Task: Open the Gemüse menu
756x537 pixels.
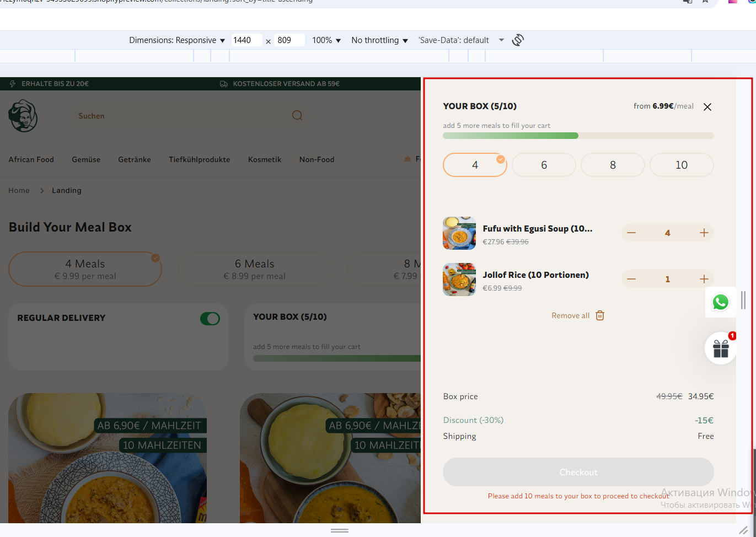Action: tap(86, 159)
